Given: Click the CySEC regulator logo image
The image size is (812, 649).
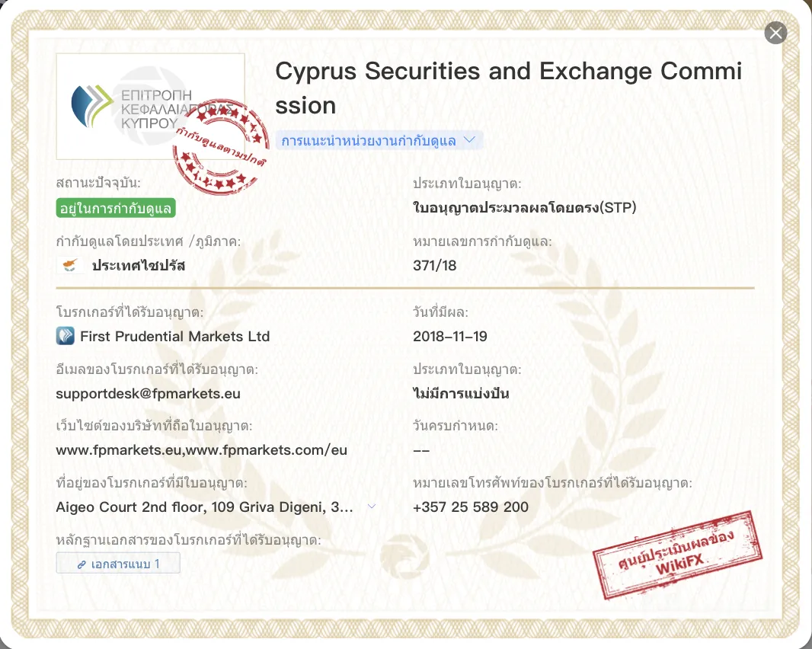Looking at the screenshot, I should click(x=150, y=106).
